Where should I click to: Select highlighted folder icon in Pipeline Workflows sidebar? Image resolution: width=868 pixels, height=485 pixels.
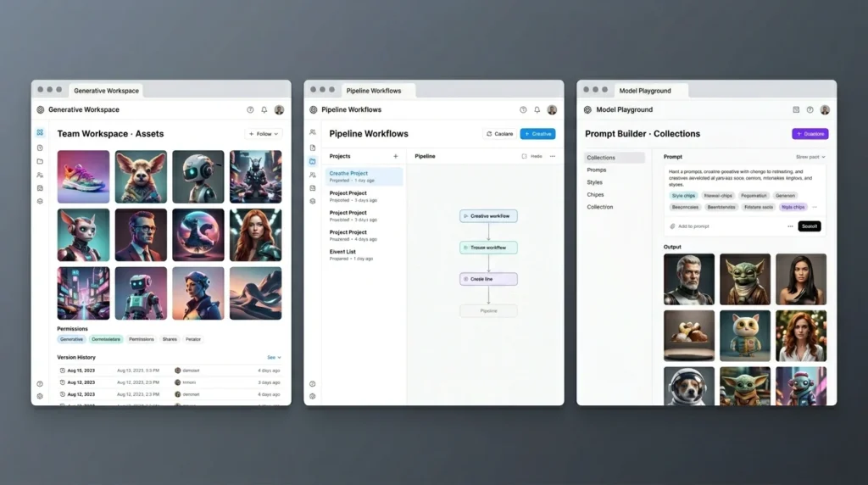pos(313,161)
